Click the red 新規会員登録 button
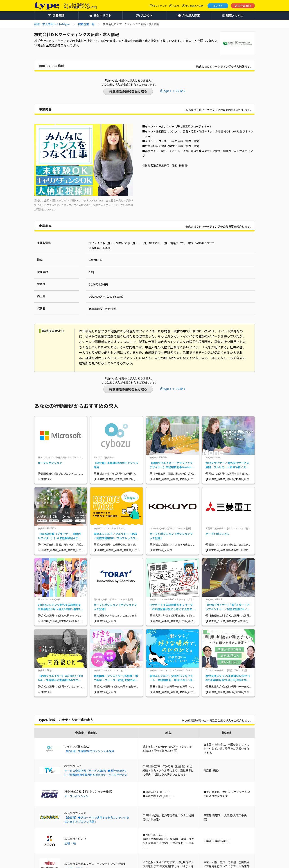The height and width of the screenshot is (868, 289). 243,6
